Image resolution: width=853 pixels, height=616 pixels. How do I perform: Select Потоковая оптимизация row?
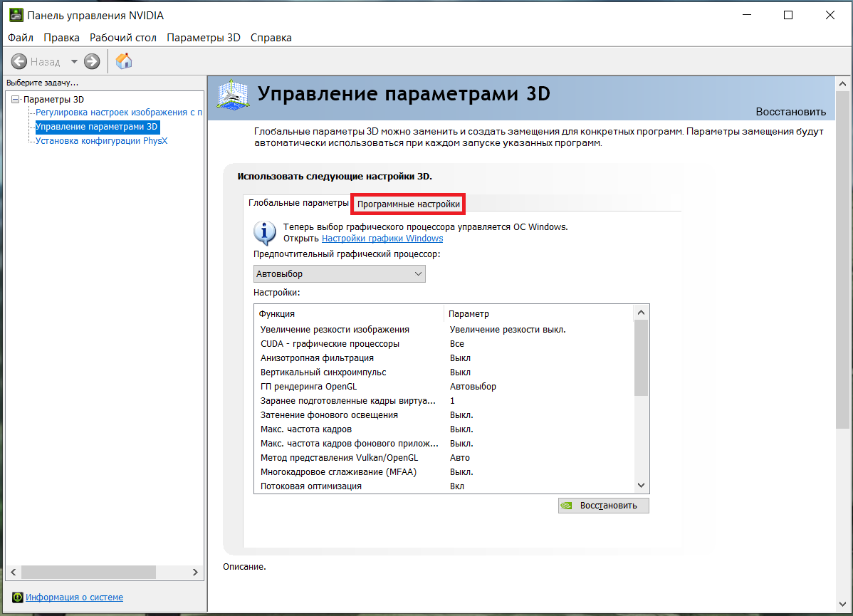pyautogui.click(x=444, y=486)
